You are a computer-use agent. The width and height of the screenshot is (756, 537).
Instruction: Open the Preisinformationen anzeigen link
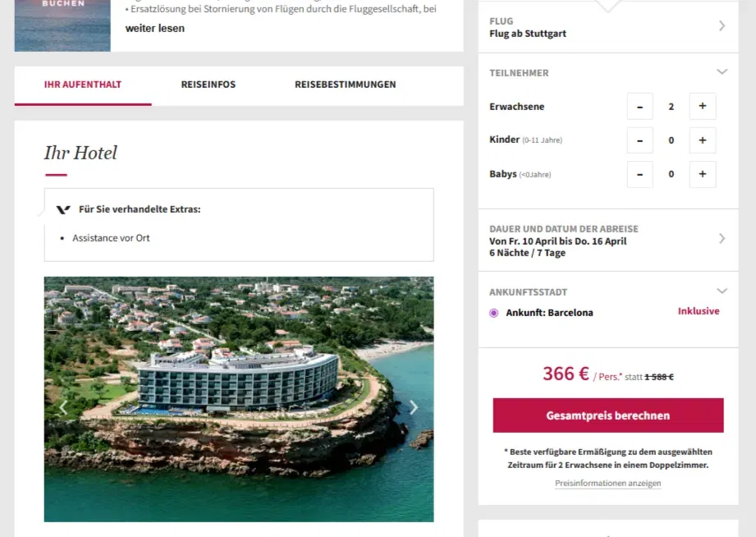point(607,484)
